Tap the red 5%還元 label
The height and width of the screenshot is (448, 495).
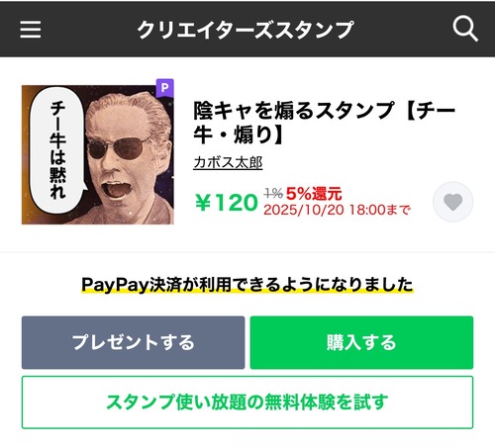coord(314,194)
